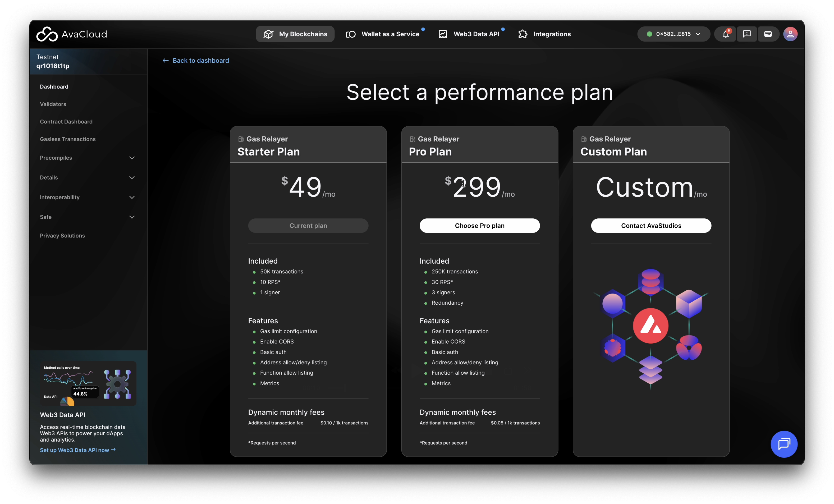The width and height of the screenshot is (834, 504).
Task: Click the Wallet as a Service icon
Action: coord(351,34)
